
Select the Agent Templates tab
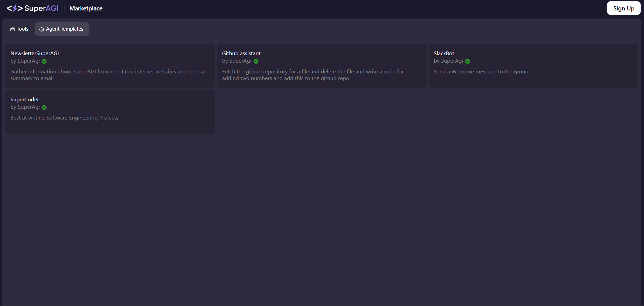tap(62, 29)
